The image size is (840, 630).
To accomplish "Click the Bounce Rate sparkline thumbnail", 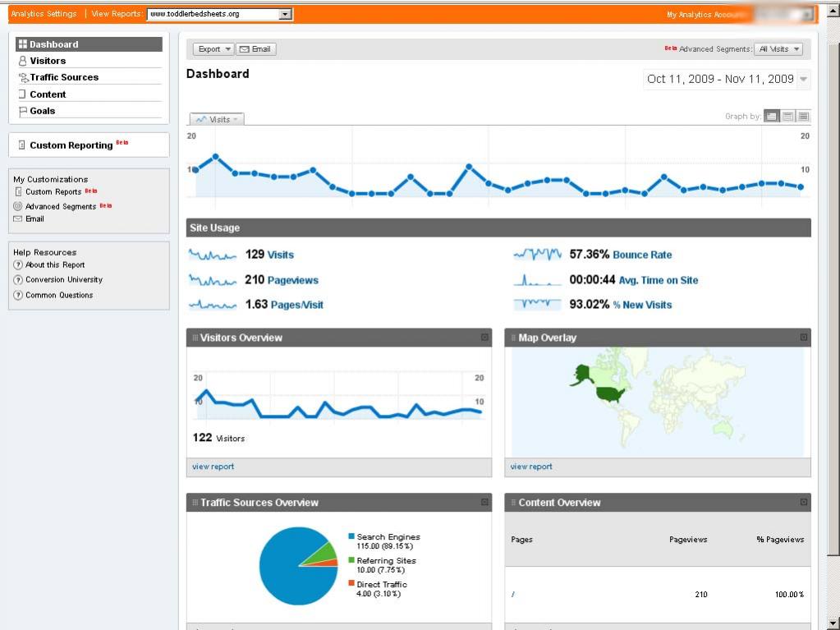I will (x=537, y=255).
